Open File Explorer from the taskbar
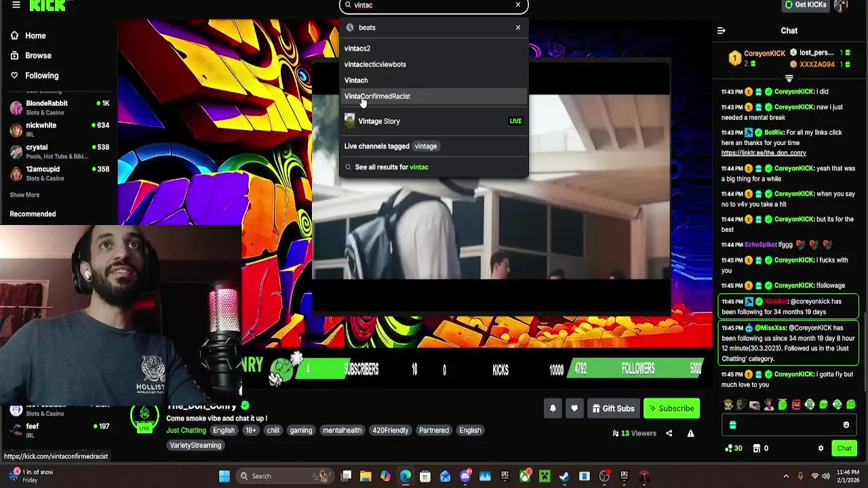The width and height of the screenshot is (868, 488). pos(366,476)
